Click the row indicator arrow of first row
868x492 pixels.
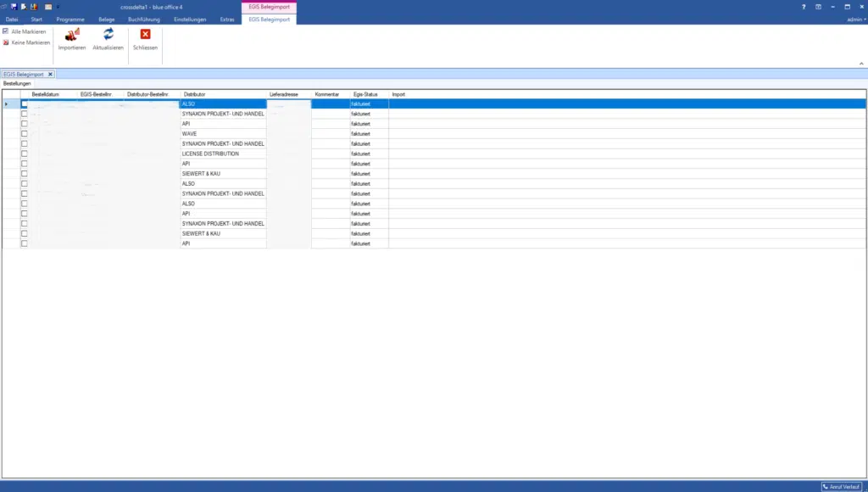(x=6, y=104)
